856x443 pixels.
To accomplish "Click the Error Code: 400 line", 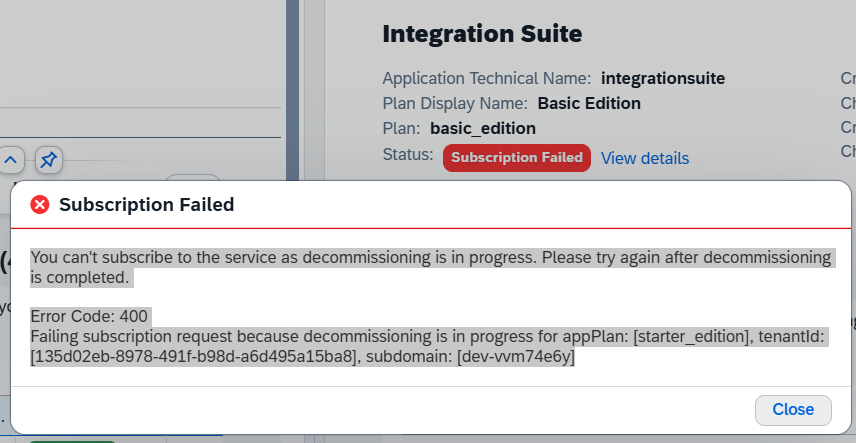I will tap(89, 316).
